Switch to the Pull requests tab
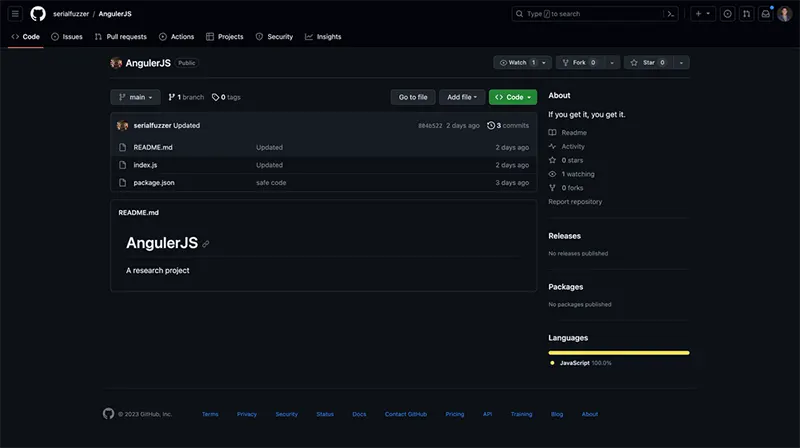The image size is (800, 448). pyautogui.click(x=121, y=37)
